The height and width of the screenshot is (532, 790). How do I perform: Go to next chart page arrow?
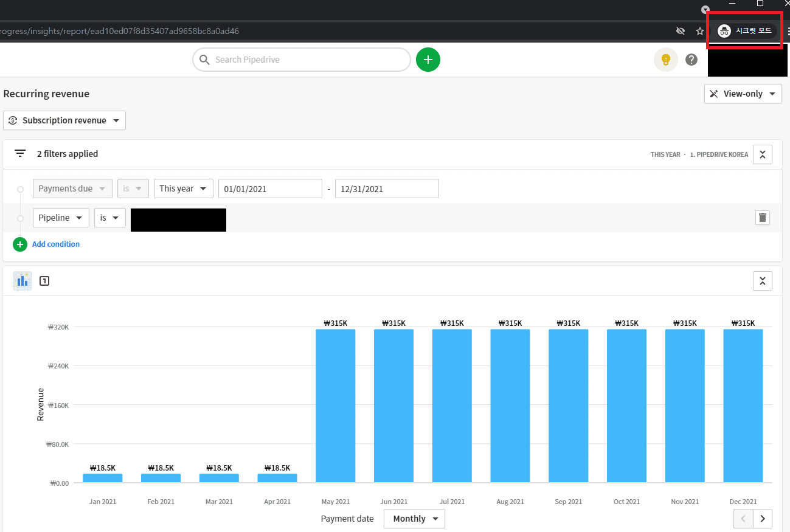coord(763,519)
